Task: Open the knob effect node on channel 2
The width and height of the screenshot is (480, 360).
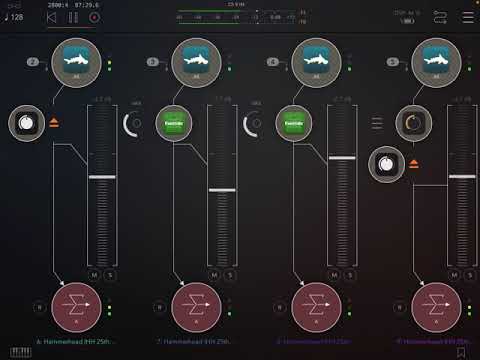Action: point(26,123)
